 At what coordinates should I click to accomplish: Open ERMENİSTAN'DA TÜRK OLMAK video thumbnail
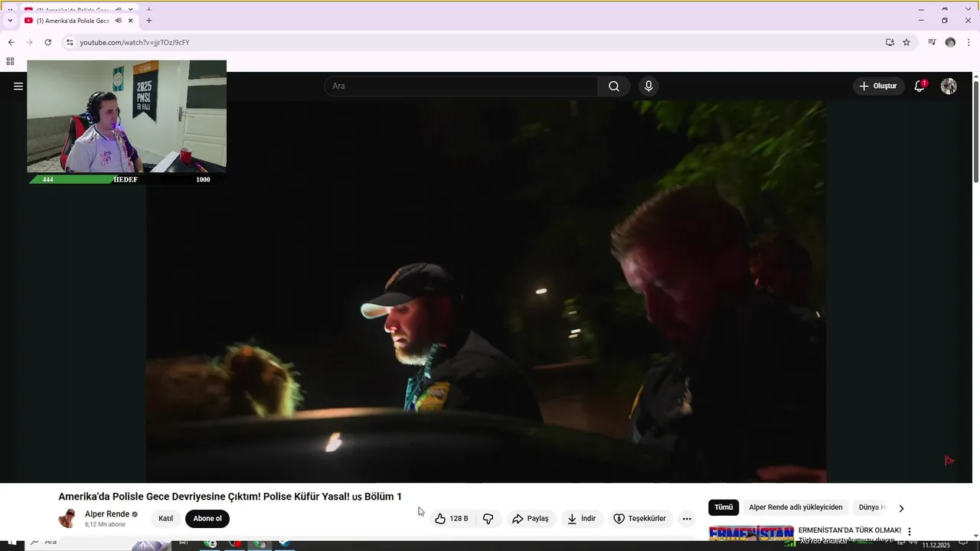751,533
